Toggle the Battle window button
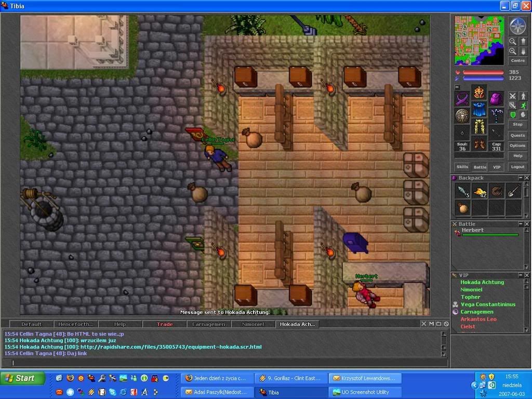 [480, 167]
